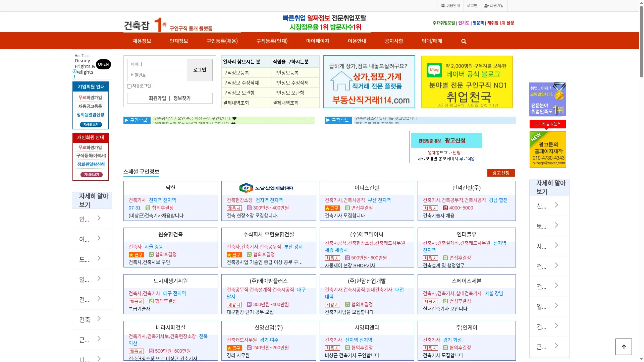Toggle the 자동로그인 checkbox
Image resolution: width=644 pixels, height=362 pixels.
click(129, 86)
